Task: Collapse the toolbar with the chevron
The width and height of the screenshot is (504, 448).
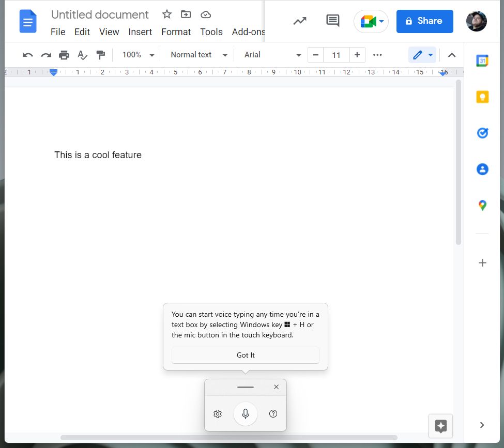Action: (451, 55)
